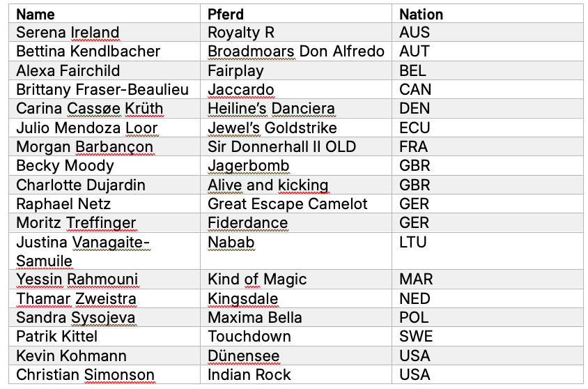Select the Charlotte Dujardin name cell
The width and height of the screenshot is (588, 389).
[81, 185]
